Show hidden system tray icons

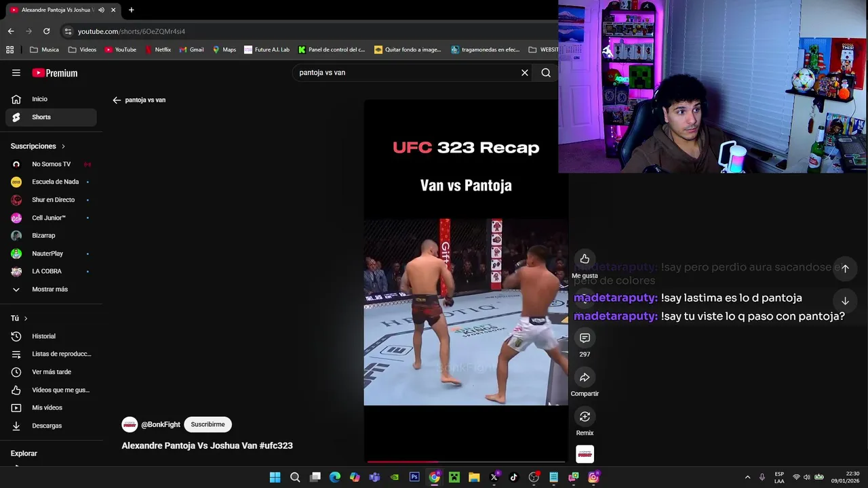coord(747,477)
